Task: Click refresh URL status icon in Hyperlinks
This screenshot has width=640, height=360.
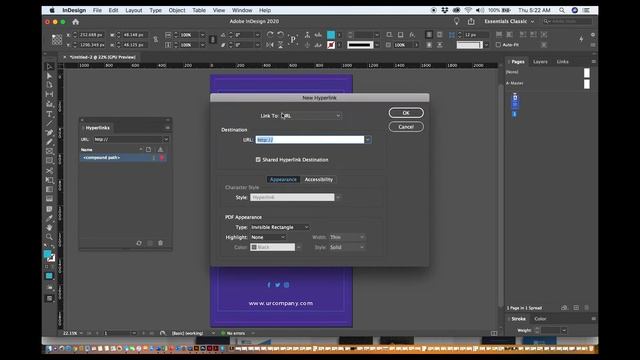Action: pyautogui.click(x=139, y=243)
